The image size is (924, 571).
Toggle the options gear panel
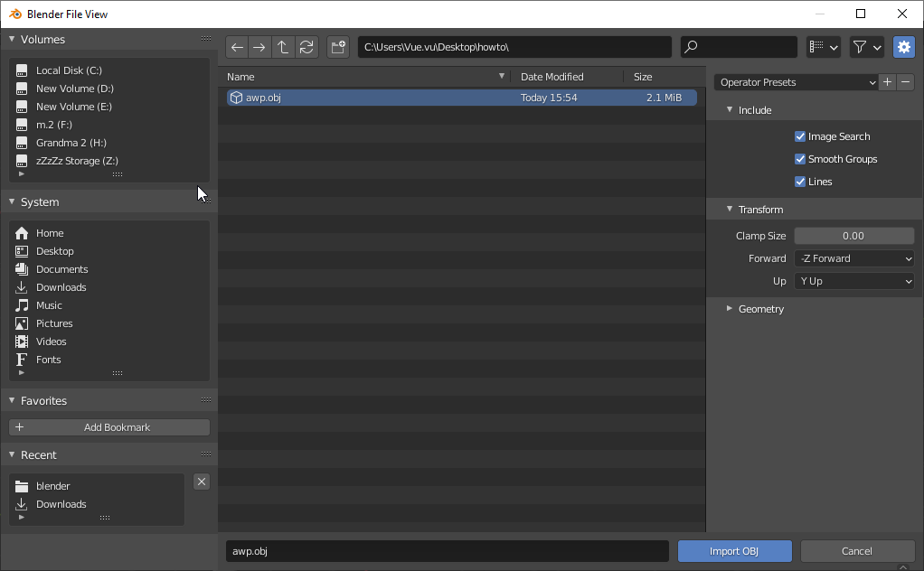(x=904, y=47)
